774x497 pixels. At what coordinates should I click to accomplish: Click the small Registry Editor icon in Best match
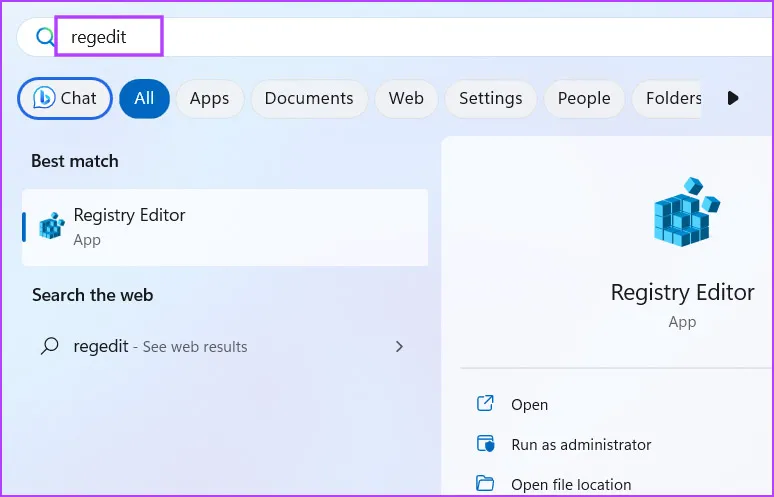50,226
